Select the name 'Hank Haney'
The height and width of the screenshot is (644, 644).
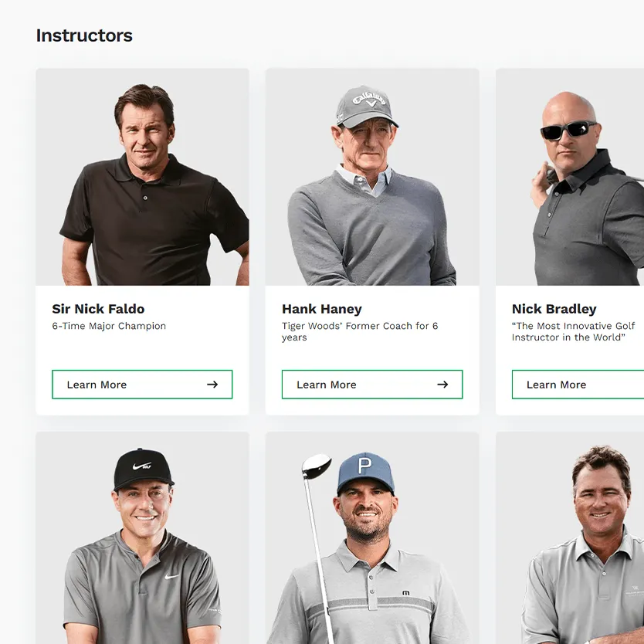click(x=322, y=308)
